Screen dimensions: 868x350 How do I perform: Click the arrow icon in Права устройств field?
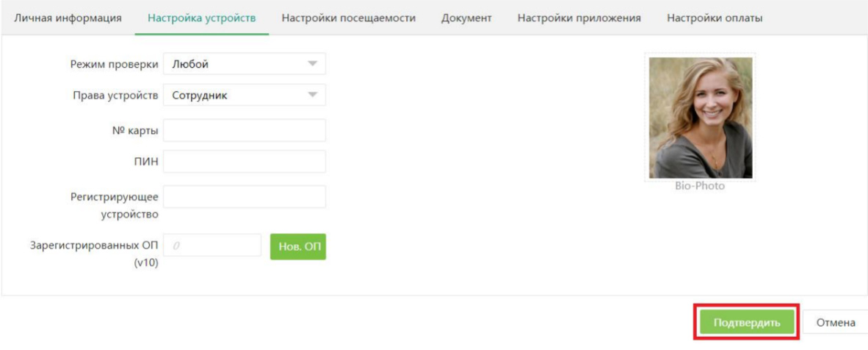pos(314,95)
